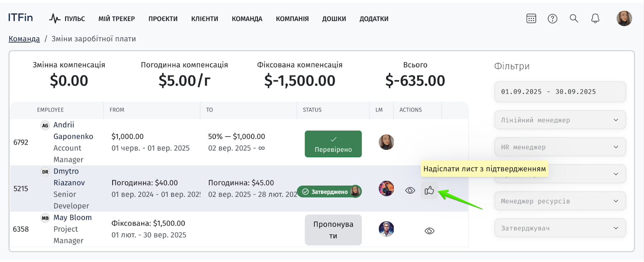Click the date range filter field

coord(560,92)
